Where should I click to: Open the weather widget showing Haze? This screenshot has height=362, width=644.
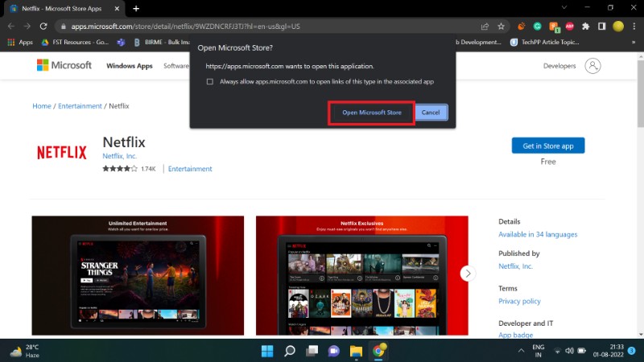coord(25,352)
